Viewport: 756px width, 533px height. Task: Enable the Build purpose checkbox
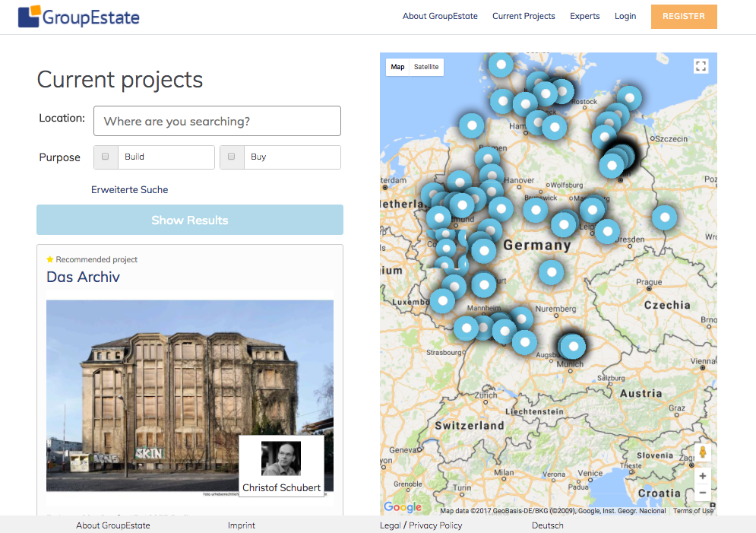click(x=106, y=157)
